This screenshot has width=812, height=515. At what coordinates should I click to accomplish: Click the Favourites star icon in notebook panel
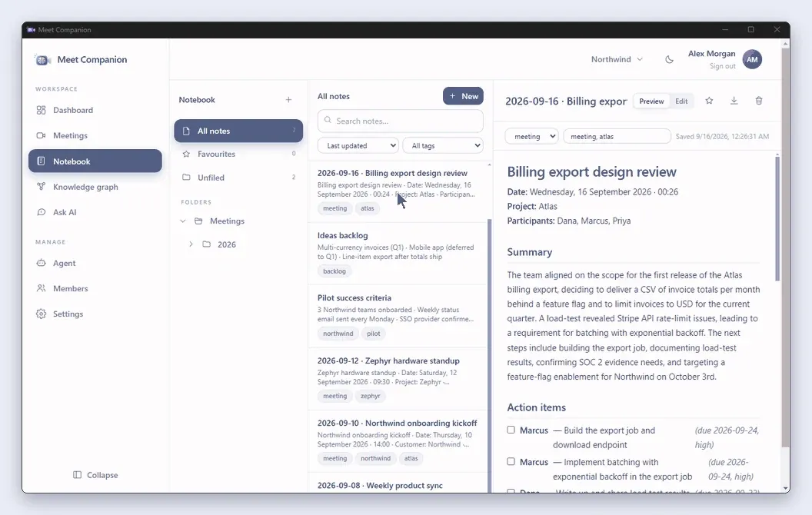(x=186, y=154)
